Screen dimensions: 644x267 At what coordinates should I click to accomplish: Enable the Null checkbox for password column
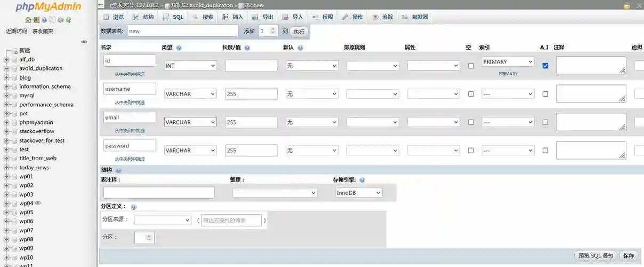tap(471, 151)
